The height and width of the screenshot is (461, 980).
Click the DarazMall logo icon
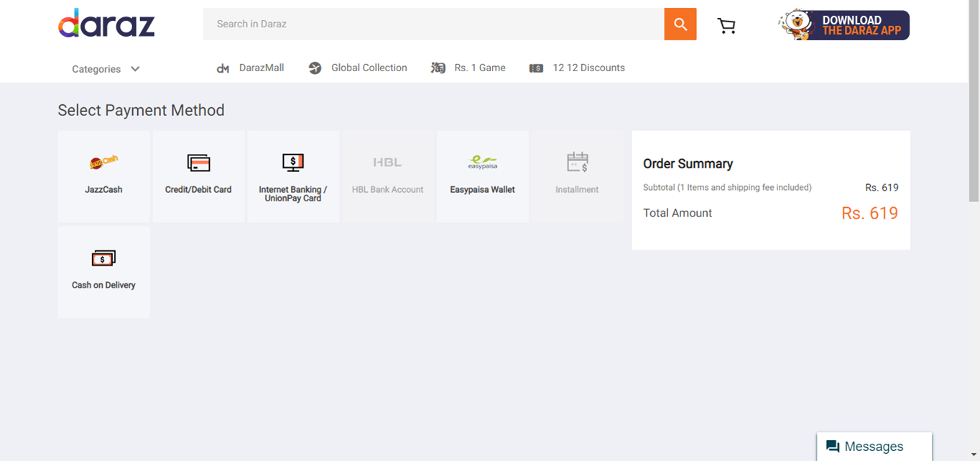click(x=223, y=68)
